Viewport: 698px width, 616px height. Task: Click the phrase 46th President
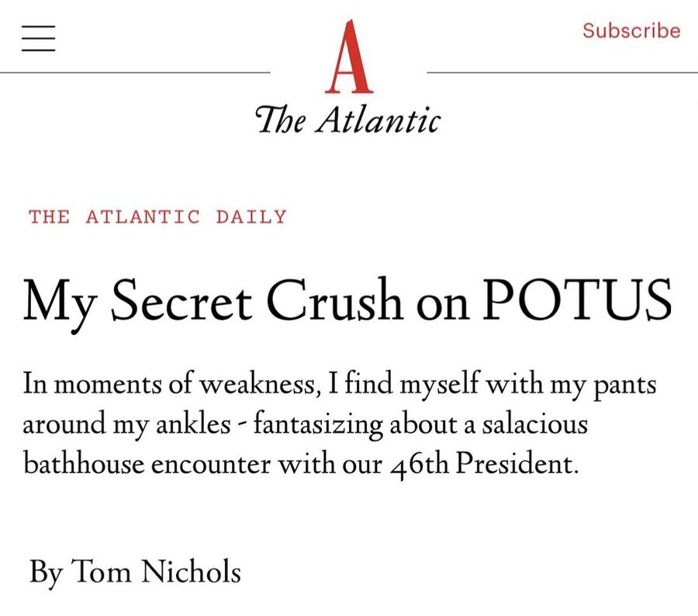[485, 465]
